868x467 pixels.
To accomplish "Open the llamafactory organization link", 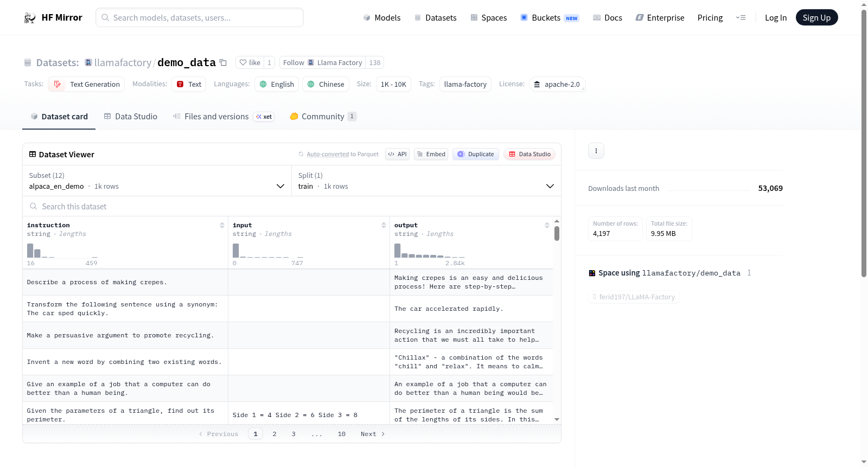I will pyautogui.click(x=123, y=62).
